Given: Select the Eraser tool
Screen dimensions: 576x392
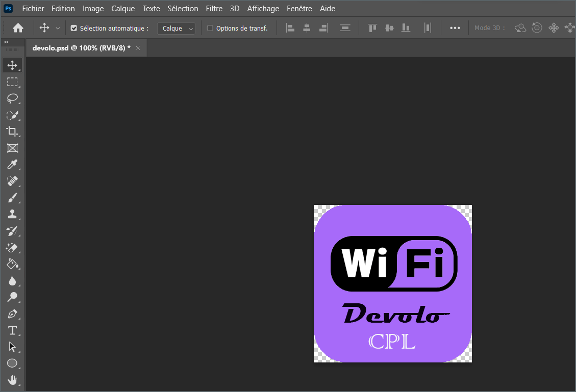Looking at the screenshot, I should 12,248.
